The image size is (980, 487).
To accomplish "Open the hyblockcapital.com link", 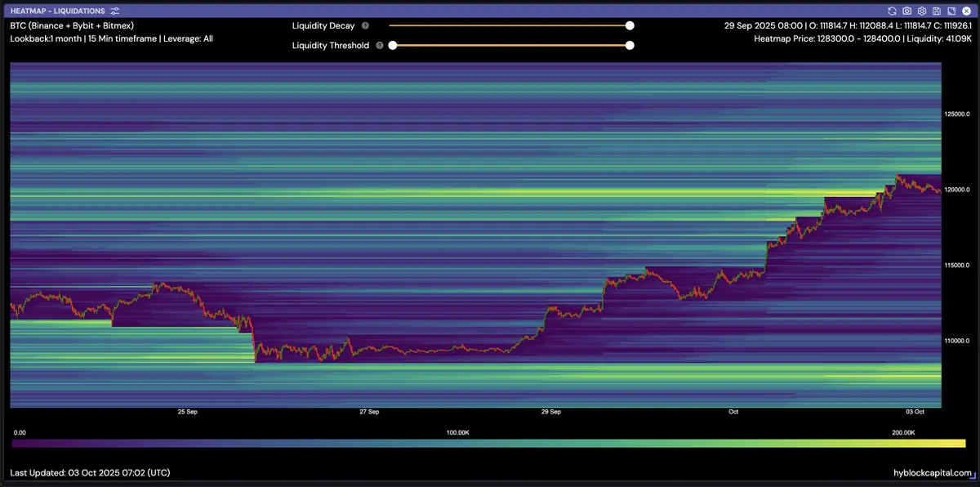I will click(x=933, y=473).
